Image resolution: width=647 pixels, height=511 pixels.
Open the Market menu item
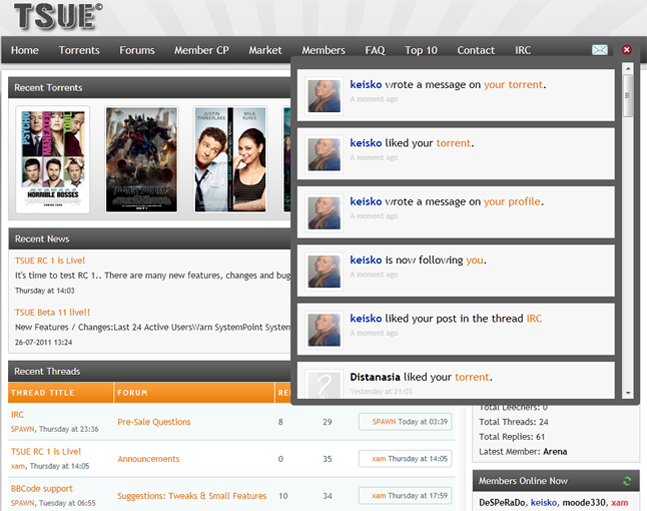point(265,50)
